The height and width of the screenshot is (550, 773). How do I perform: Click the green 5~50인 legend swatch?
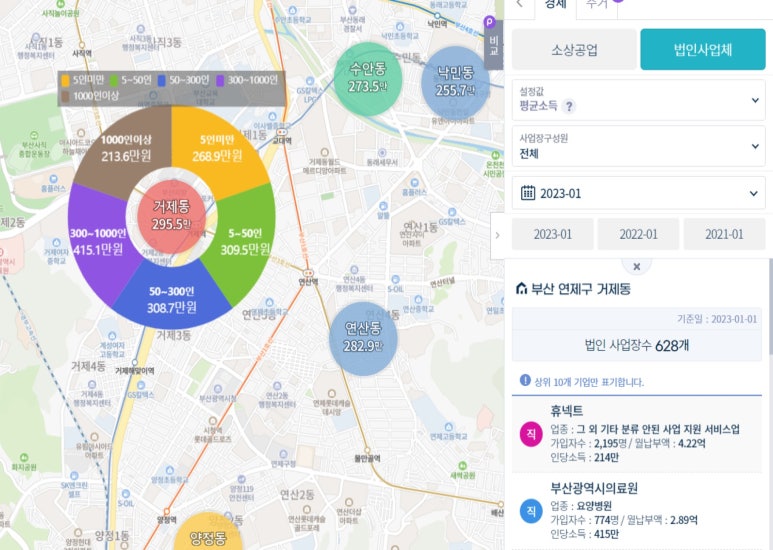[x=114, y=80]
